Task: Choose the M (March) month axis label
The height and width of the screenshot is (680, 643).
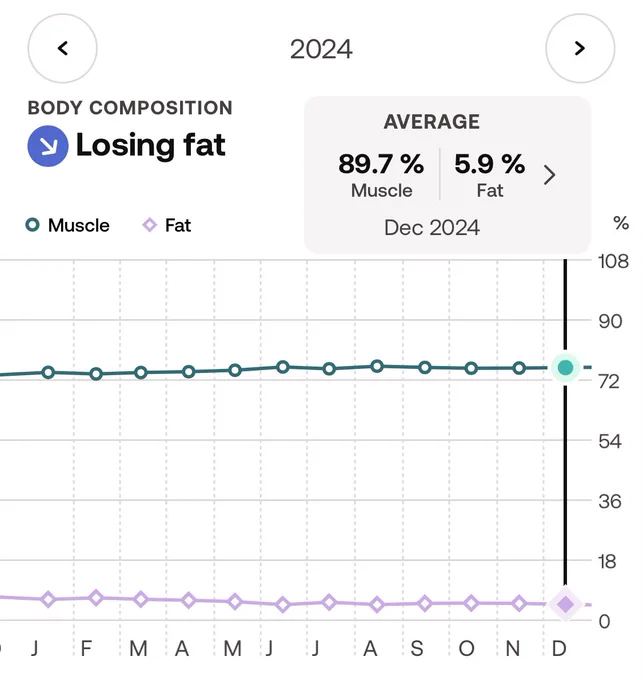Action: tap(138, 649)
